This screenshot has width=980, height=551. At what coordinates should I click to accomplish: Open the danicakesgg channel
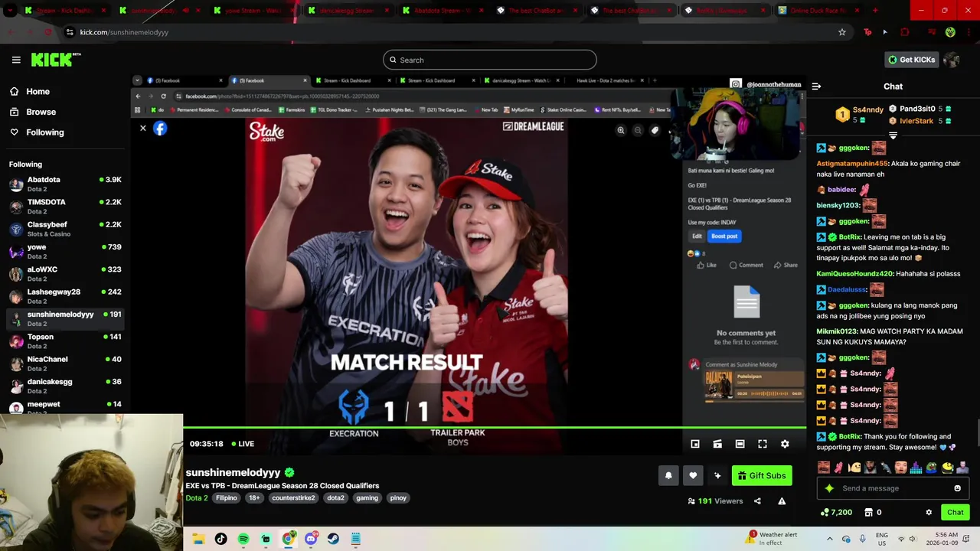(65, 386)
